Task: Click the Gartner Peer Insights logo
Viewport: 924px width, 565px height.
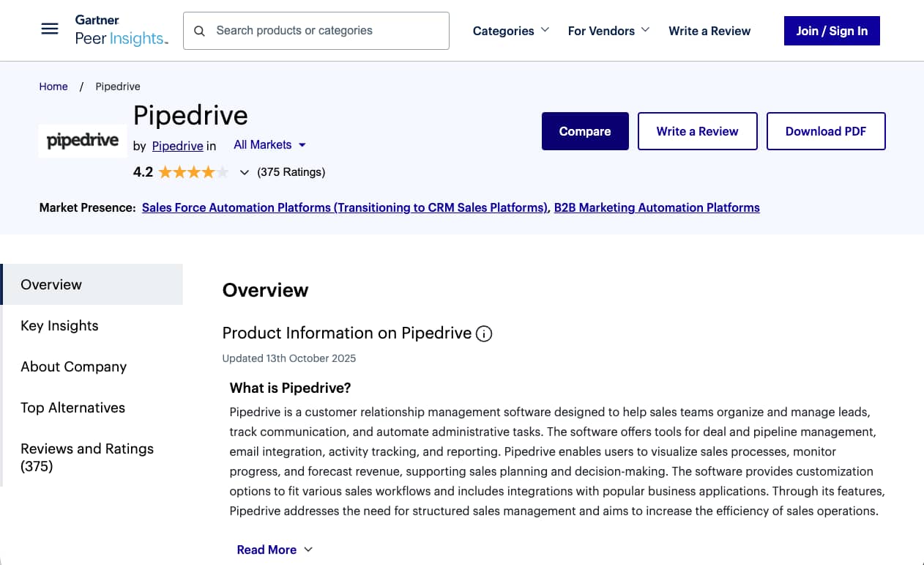Action: tap(122, 30)
